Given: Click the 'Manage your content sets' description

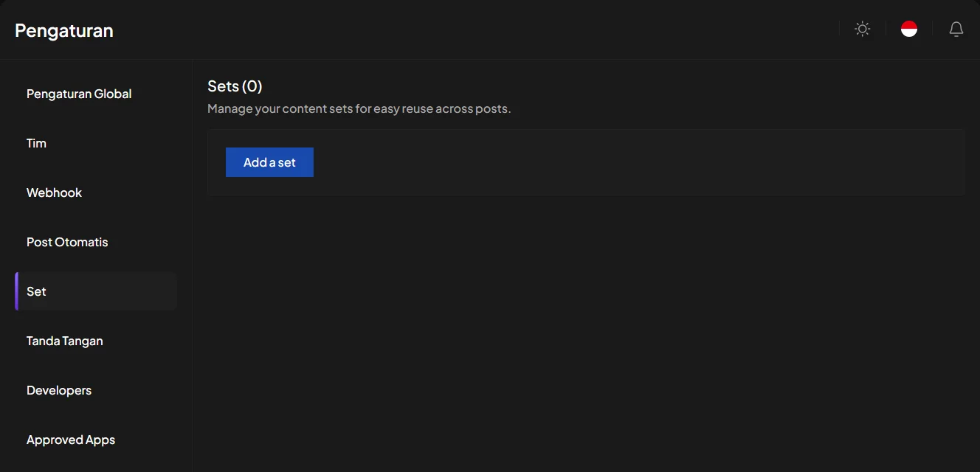Looking at the screenshot, I should (x=359, y=108).
